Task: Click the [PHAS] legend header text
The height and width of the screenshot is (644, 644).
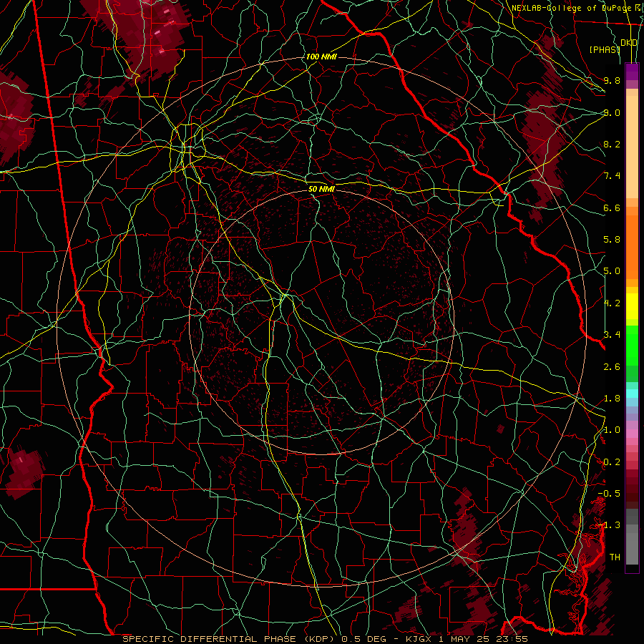Action: [x=604, y=50]
